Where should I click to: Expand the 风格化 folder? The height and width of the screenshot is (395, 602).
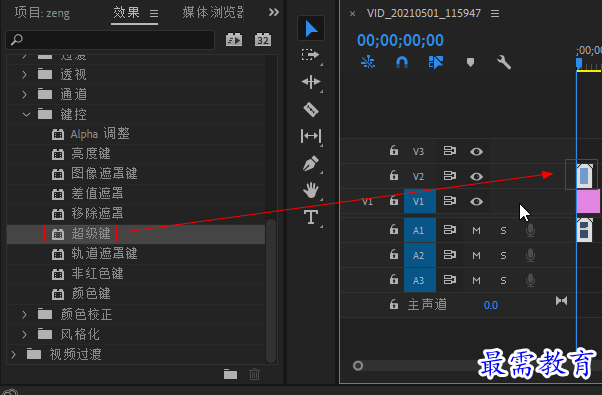pos(25,334)
